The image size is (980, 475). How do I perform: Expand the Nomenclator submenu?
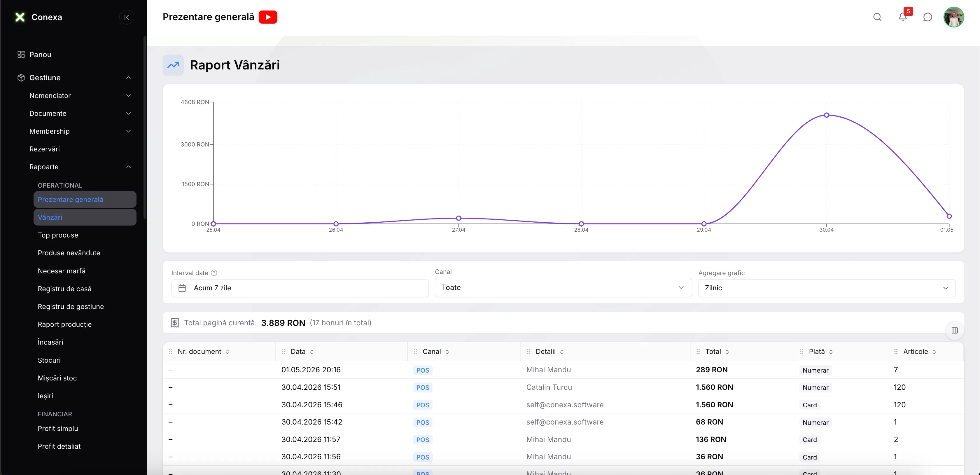click(129, 95)
